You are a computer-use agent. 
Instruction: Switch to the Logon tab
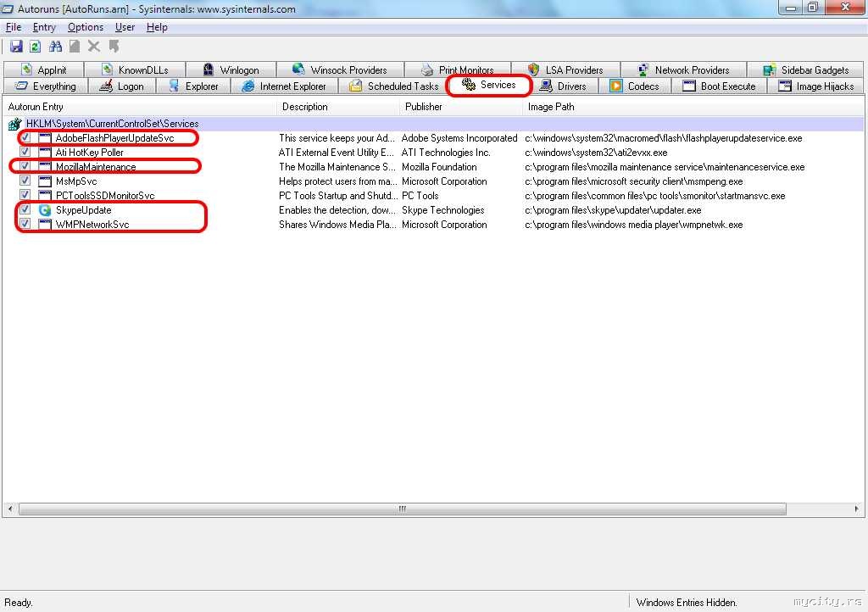122,86
